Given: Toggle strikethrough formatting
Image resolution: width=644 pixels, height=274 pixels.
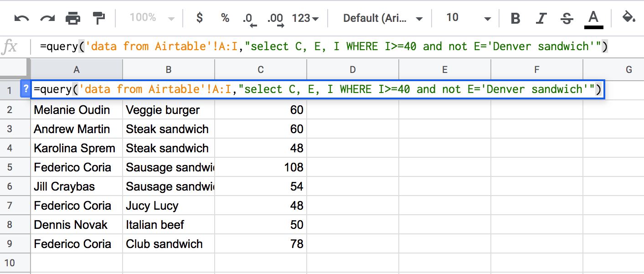Looking at the screenshot, I should (x=567, y=18).
